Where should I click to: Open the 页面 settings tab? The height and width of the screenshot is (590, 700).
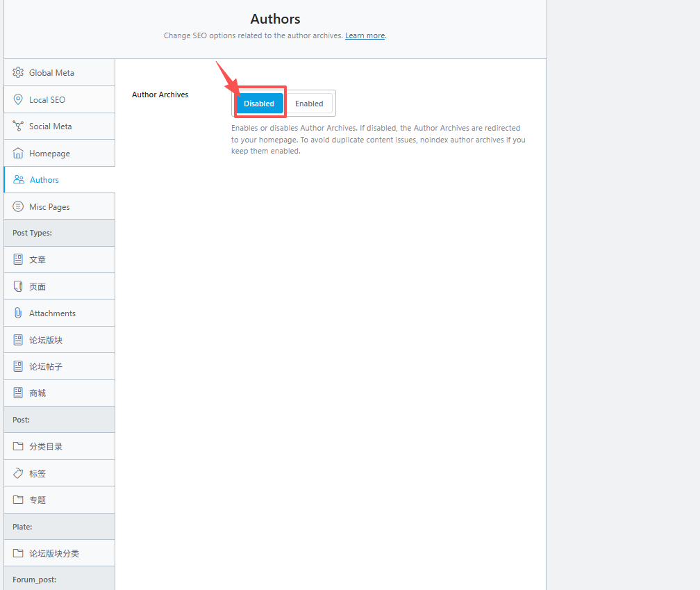click(37, 287)
